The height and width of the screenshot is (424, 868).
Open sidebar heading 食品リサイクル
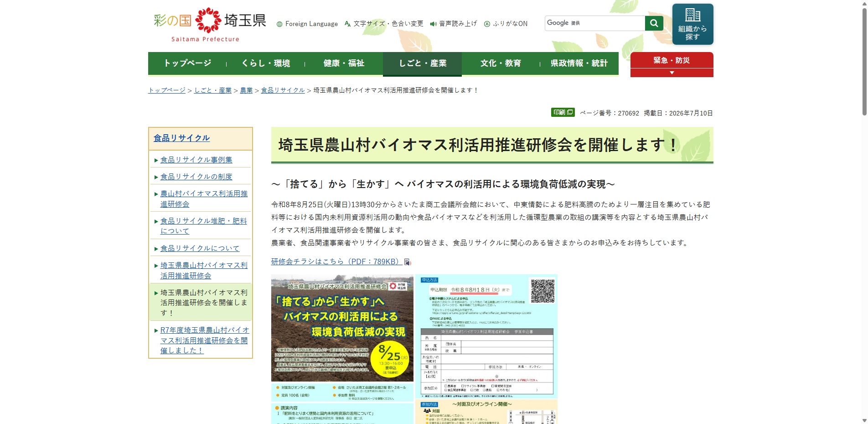coord(181,138)
